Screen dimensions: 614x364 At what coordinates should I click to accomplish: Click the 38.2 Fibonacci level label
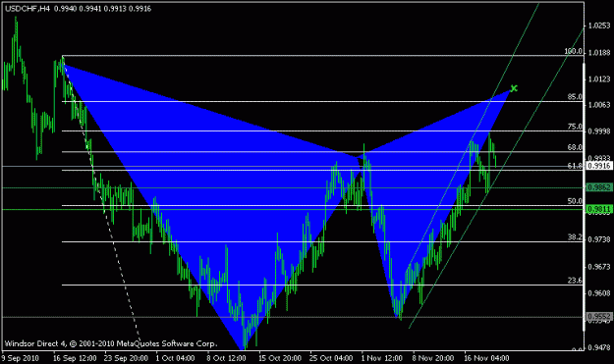click(x=575, y=237)
